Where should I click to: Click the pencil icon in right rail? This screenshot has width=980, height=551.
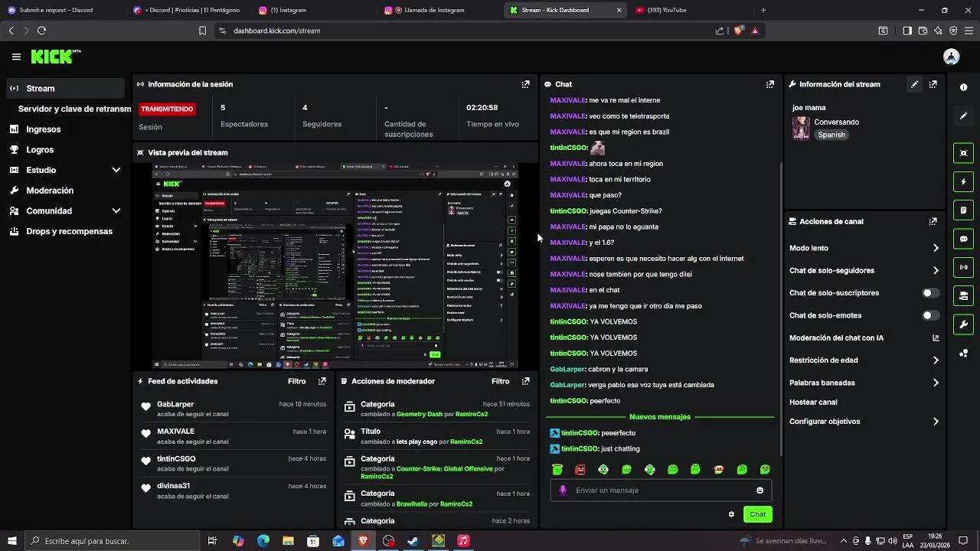coord(963,116)
